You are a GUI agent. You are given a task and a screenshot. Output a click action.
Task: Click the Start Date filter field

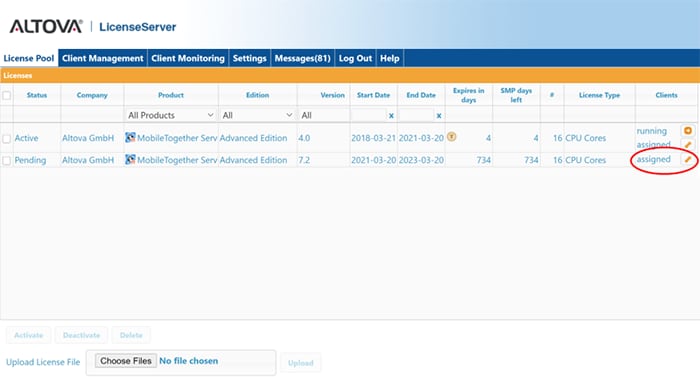pyautogui.click(x=368, y=115)
